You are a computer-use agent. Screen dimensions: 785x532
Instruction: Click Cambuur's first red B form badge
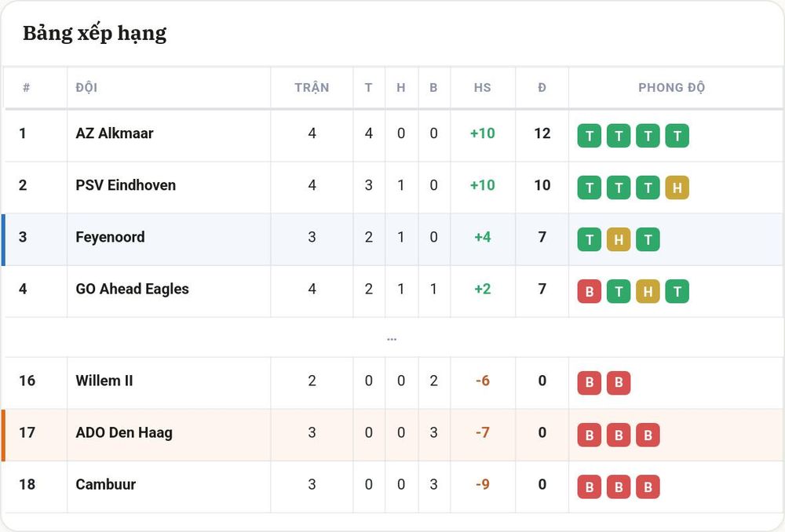(590, 487)
